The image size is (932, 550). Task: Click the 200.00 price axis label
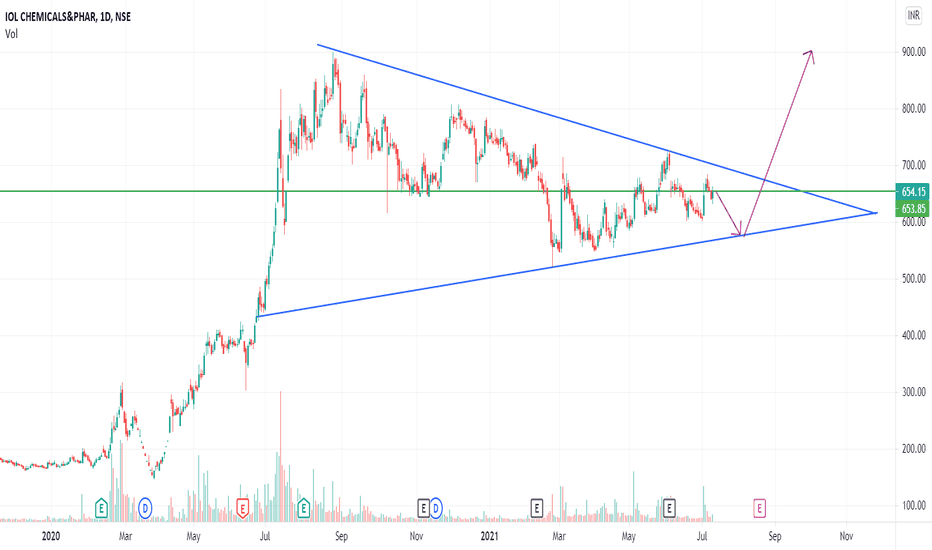914,449
